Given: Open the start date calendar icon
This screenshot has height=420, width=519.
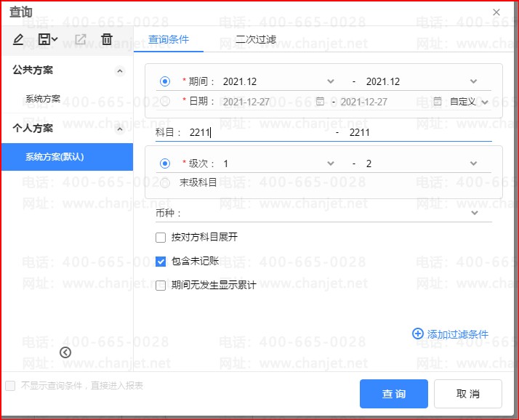Looking at the screenshot, I should [320, 102].
